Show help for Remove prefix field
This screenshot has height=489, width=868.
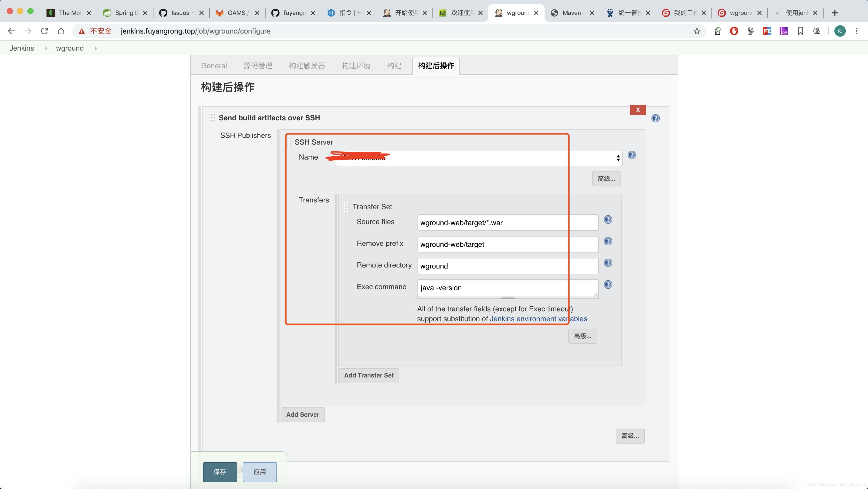(x=608, y=241)
